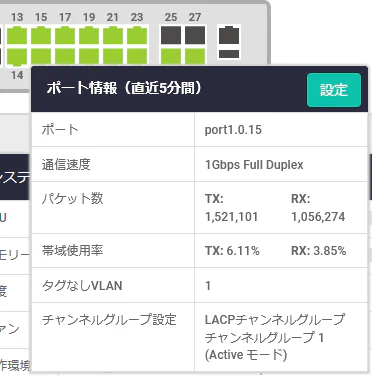This screenshot has width=372, height=376.
Task: Select dark inactive port 25 icon
Action: point(171,35)
